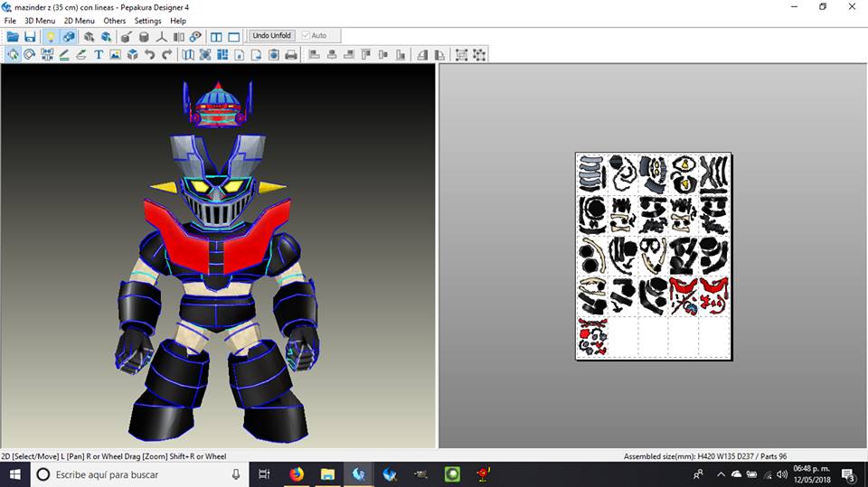The image size is (868, 487).
Task: Click the align top edges icon
Action: click(366, 54)
